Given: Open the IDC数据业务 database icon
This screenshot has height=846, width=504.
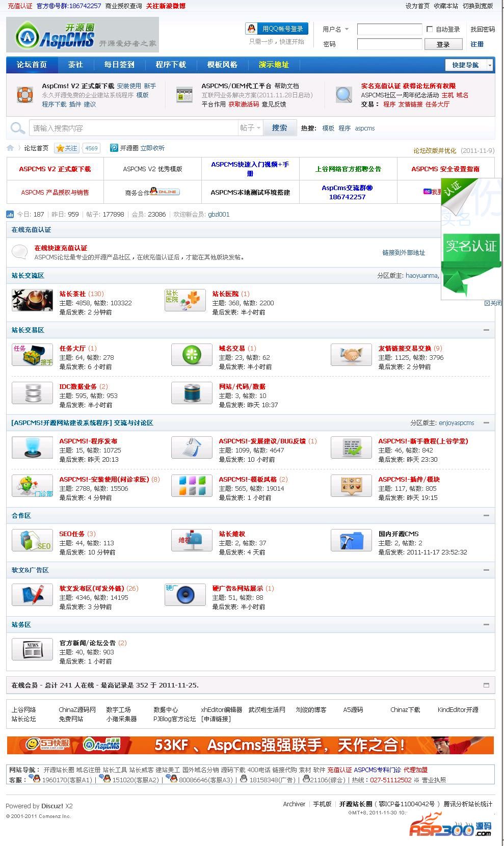Looking at the screenshot, I should pos(32,393).
